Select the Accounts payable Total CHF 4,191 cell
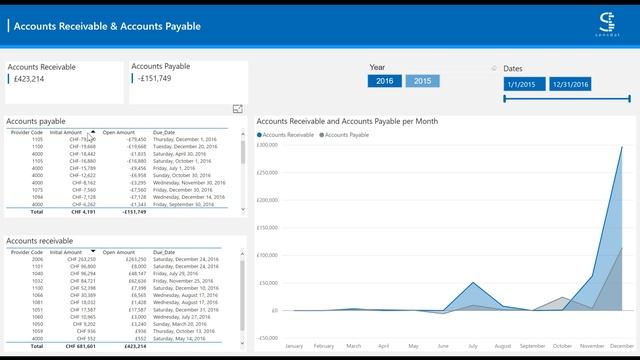Image resolution: width=640 pixels, height=360 pixels. (x=83, y=212)
